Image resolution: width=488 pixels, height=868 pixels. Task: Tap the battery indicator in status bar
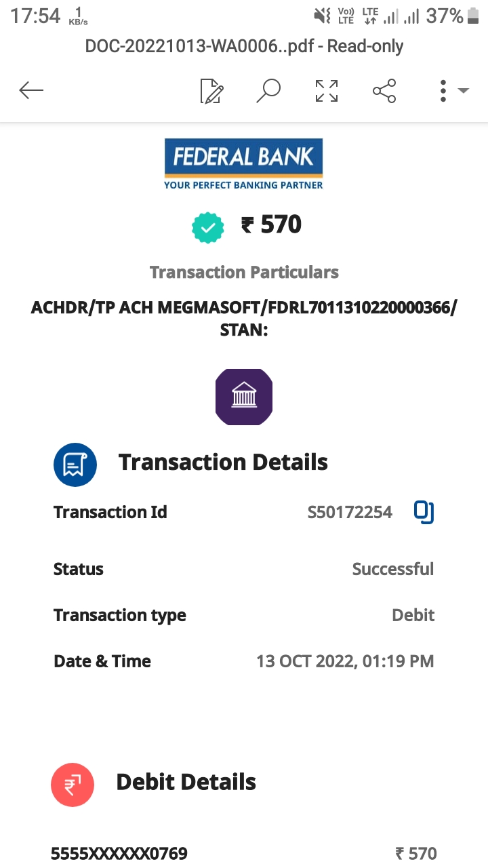474,16
